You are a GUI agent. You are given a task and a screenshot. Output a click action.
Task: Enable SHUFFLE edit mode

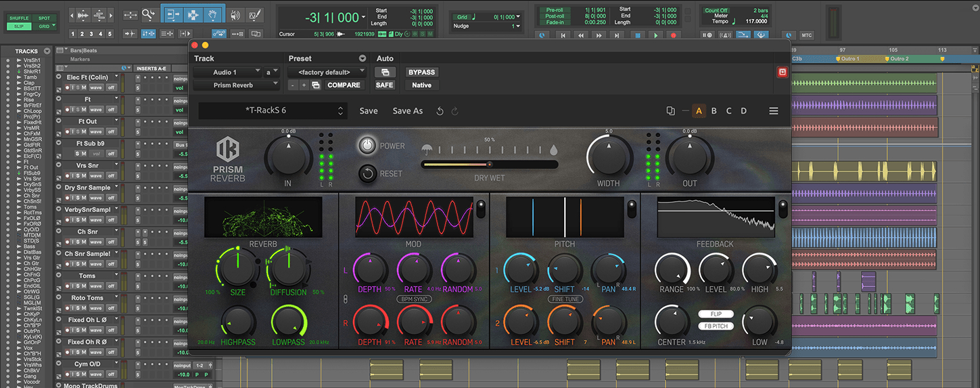[x=19, y=18]
